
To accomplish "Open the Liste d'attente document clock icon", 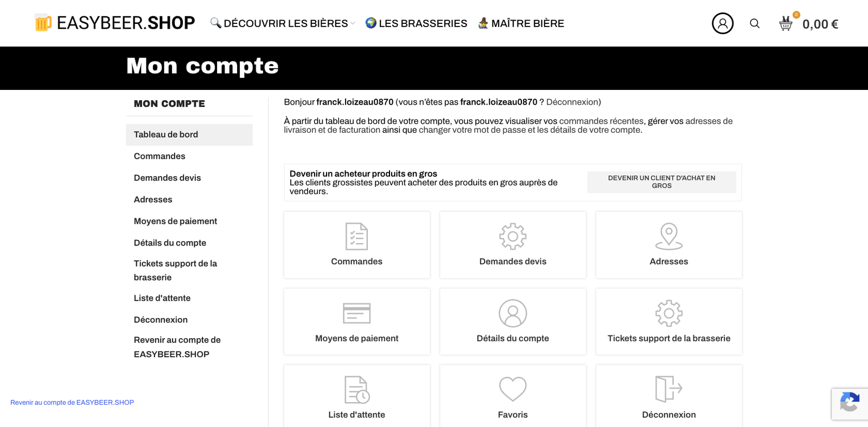I will 356,390.
